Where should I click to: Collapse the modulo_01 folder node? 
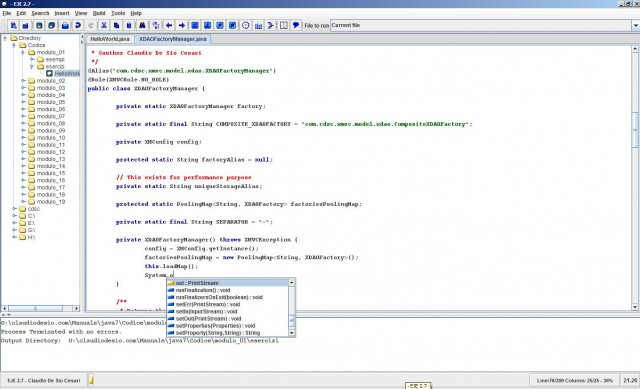click(23, 52)
